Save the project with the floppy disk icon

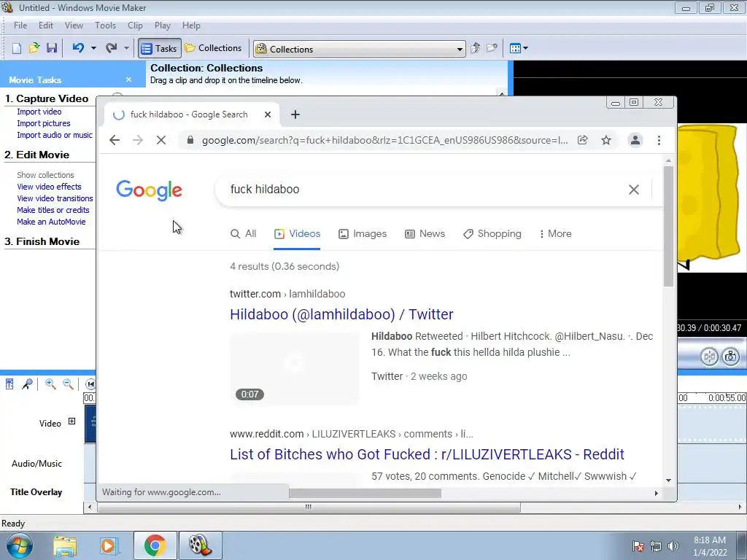pos(52,48)
